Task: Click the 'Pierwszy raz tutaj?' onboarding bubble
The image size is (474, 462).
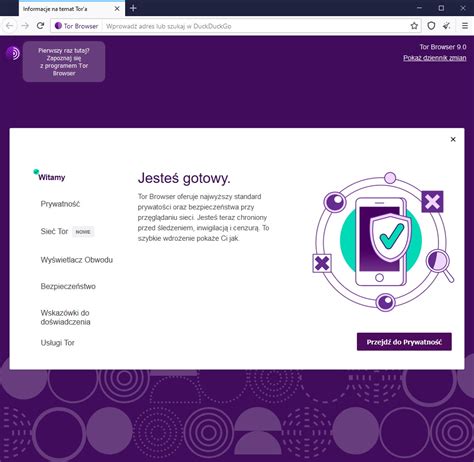Action: tap(64, 62)
